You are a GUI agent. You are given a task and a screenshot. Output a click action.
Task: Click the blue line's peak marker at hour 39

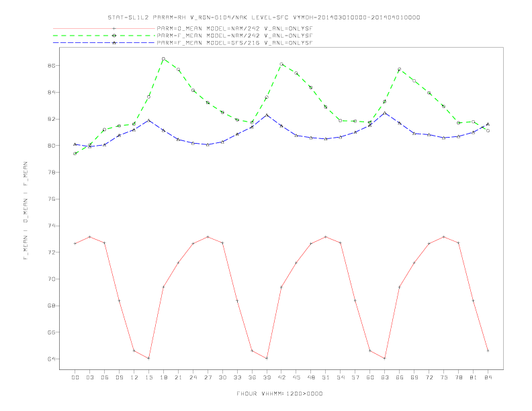click(x=267, y=116)
